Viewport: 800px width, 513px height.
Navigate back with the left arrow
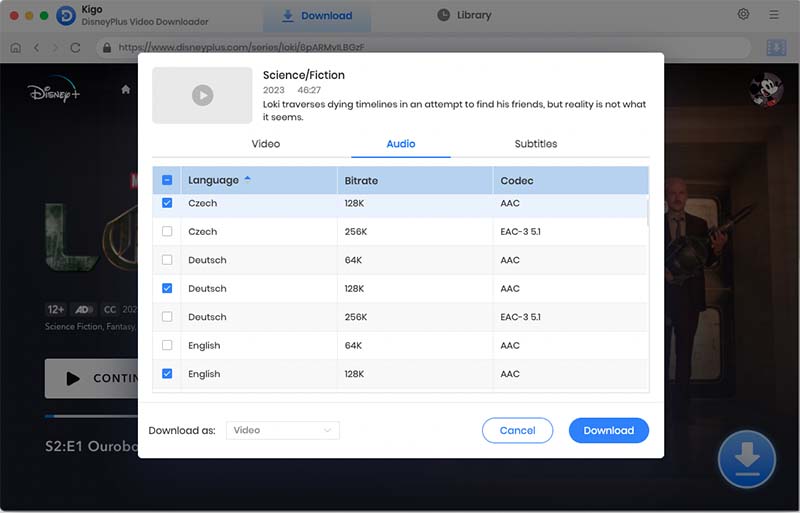coord(36,47)
